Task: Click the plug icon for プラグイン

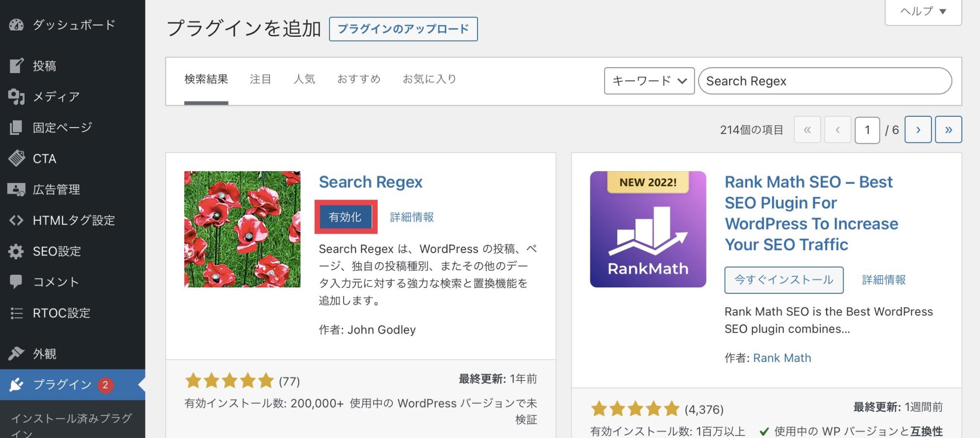Action: click(16, 385)
